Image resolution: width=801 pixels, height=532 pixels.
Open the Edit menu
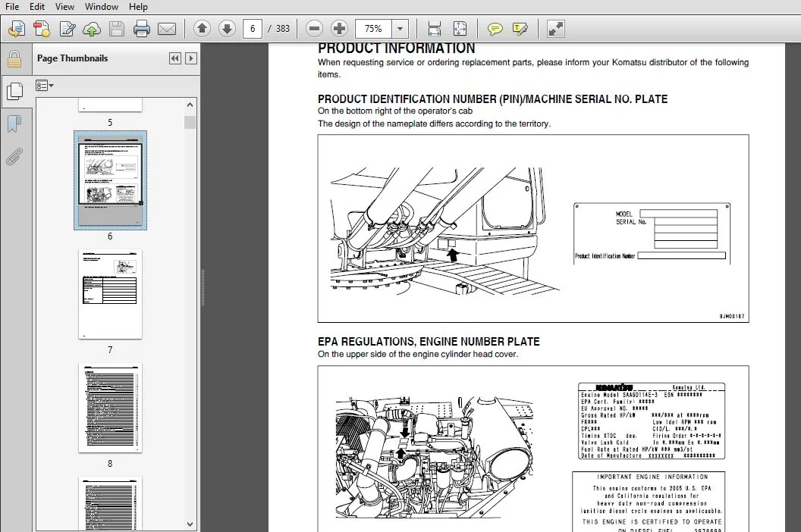(36, 7)
